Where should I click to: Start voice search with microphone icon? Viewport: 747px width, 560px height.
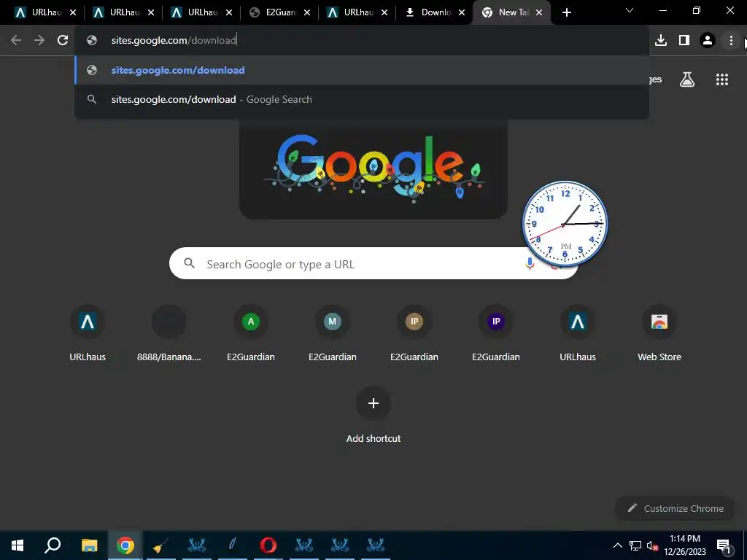tap(530, 263)
